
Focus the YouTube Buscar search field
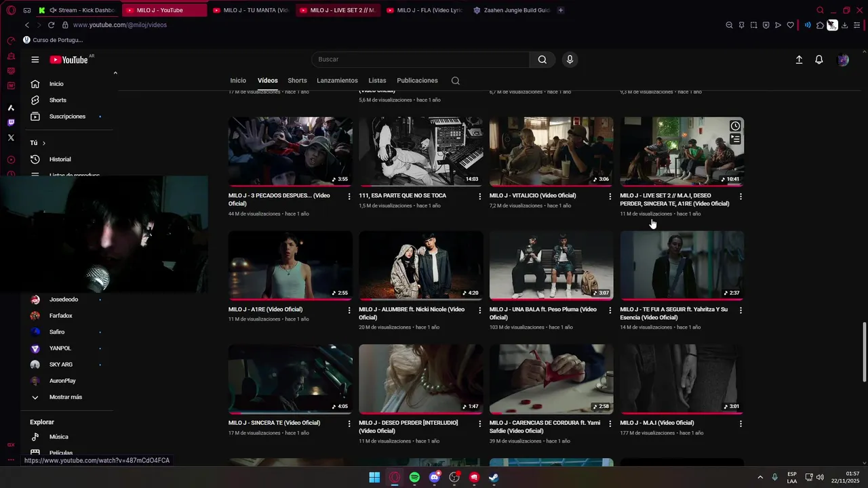420,60
